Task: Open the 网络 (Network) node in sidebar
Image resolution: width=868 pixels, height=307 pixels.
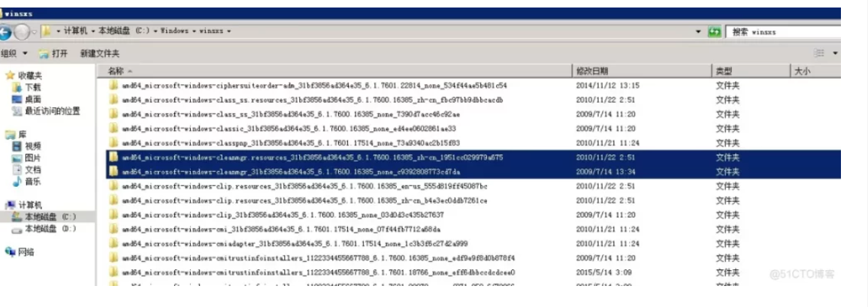Action: [x=26, y=252]
